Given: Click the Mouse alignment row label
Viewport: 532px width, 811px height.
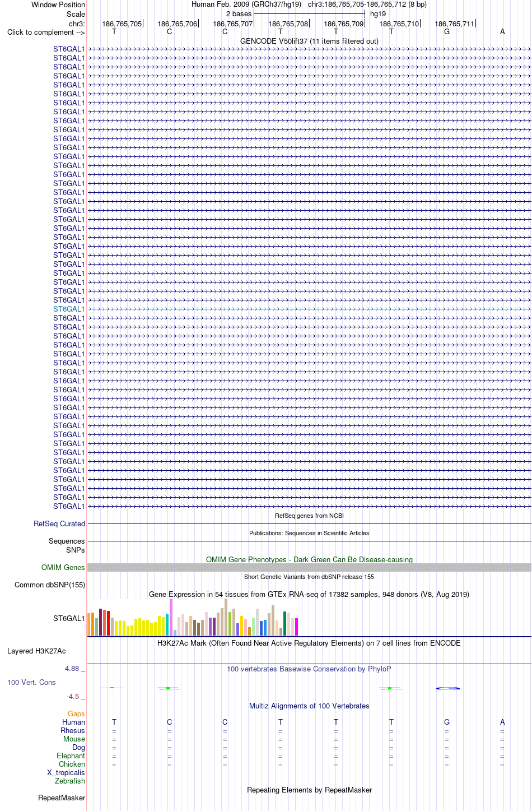Looking at the screenshot, I should [x=74, y=739].
